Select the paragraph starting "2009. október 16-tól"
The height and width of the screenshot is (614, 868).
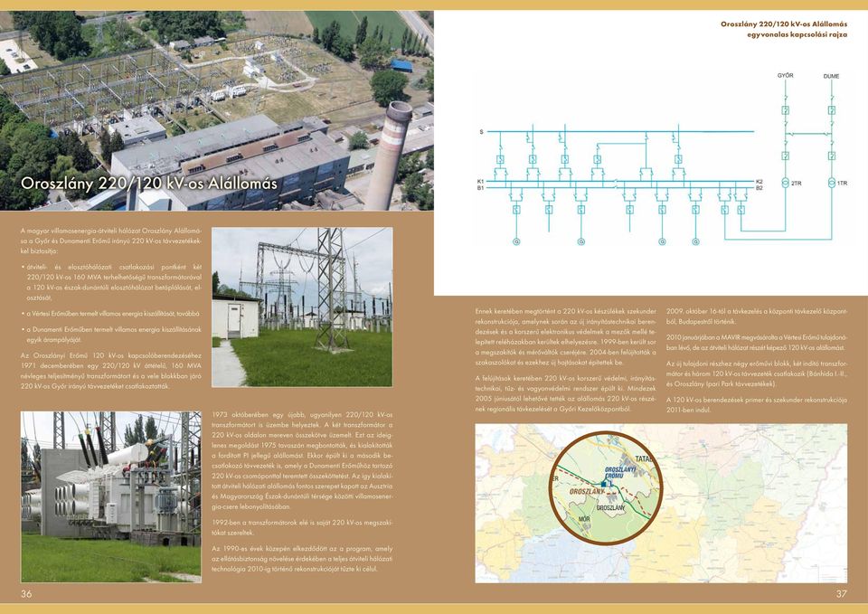(x=757, y=316)
